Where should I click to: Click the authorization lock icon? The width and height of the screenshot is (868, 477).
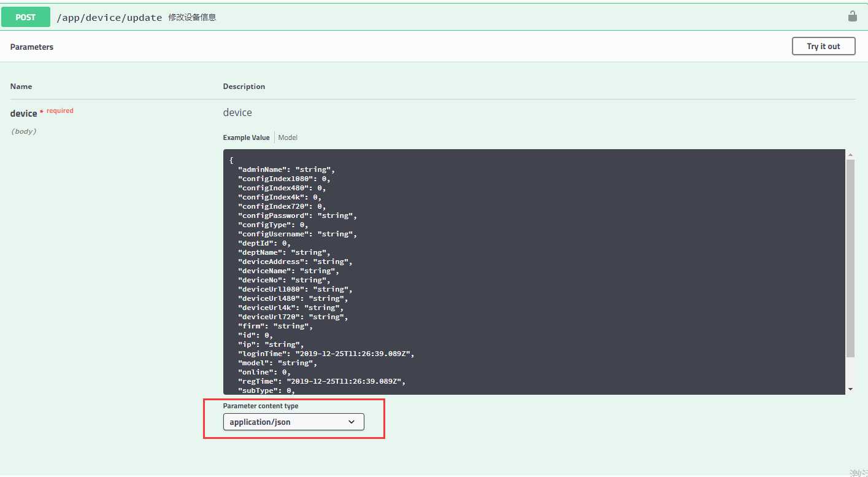[852, 17]
